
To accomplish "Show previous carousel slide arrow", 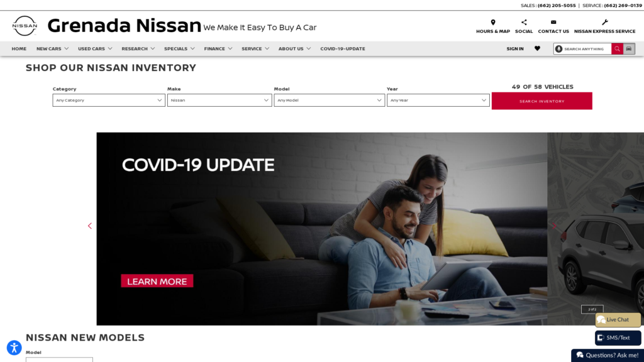I will [x=89, y=226].
